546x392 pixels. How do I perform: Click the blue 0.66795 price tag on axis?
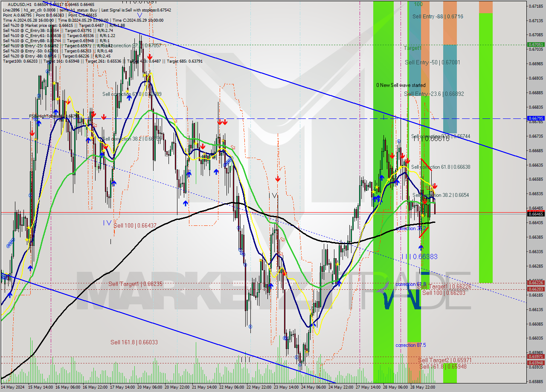[536, 118]
